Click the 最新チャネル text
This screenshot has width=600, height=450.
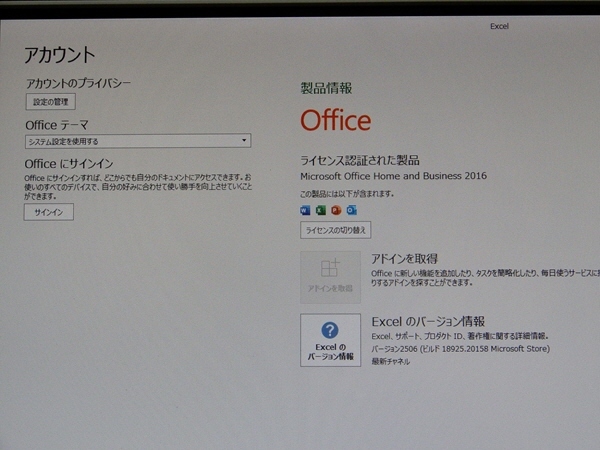pos(391,361)
